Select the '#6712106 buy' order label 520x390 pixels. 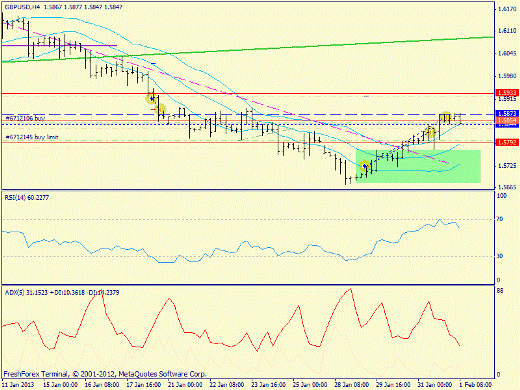click(25, 118)
